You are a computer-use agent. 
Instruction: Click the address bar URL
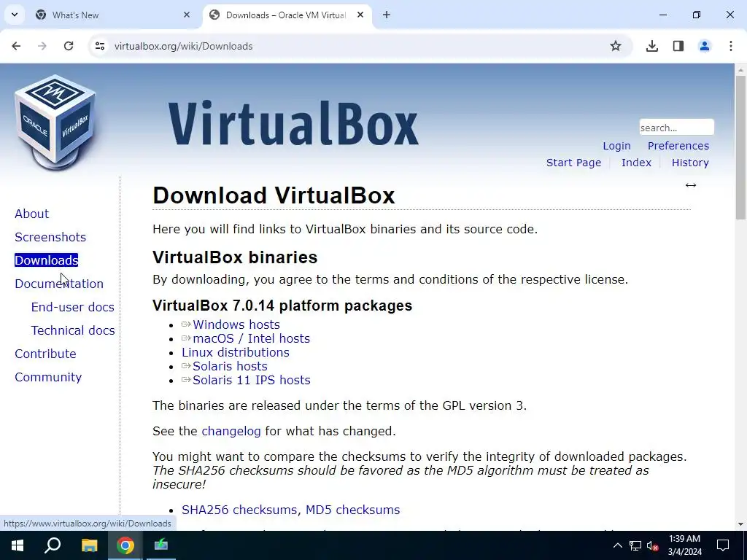pyautogui.click(x=183, y=46)
